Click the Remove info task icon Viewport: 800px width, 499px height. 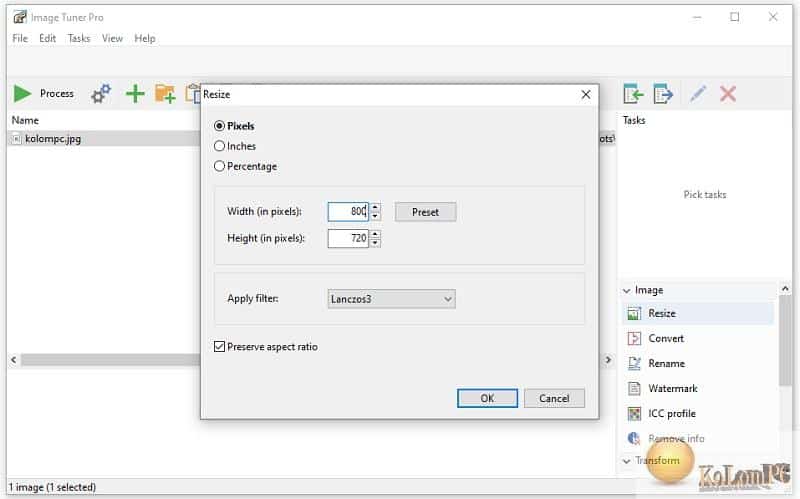[634, 438]
